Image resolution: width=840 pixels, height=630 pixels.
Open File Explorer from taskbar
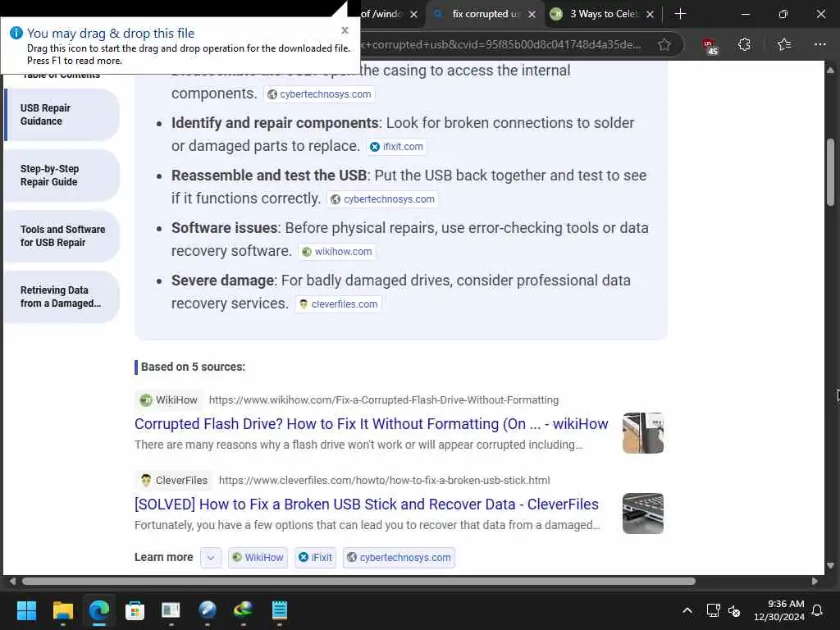point(62,610)
